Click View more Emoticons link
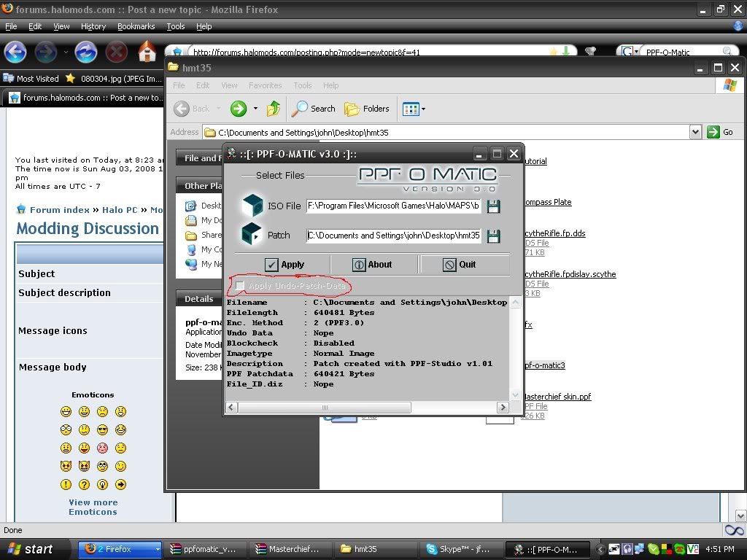The height and width of the screenshot is (560, 747). (93, 507)
